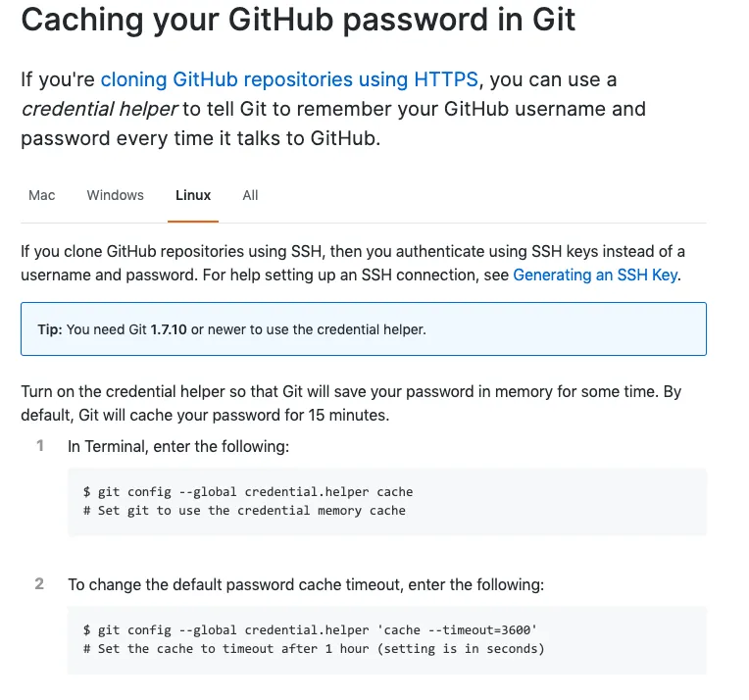This screenshot has width=749, height=700.
Task: Select the Windows tab
Action: [115, 195]
